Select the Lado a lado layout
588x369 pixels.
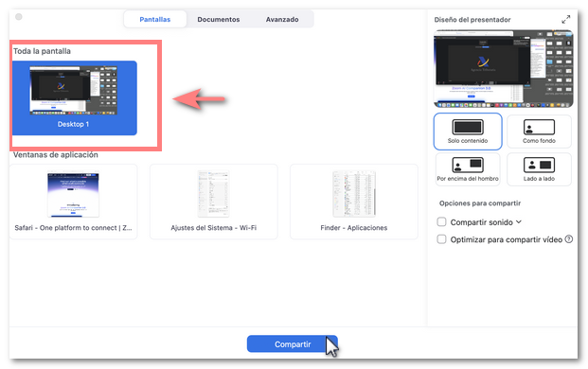[x=539, y=169]
